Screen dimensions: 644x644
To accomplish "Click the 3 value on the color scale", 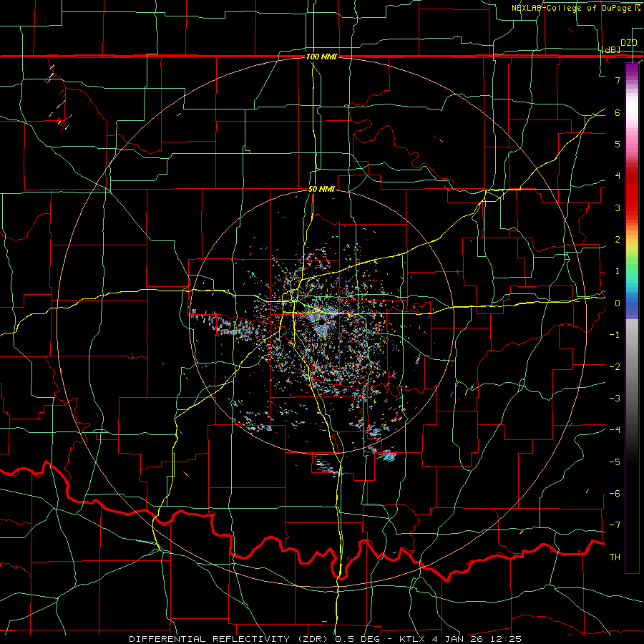I will click(618, 208).
